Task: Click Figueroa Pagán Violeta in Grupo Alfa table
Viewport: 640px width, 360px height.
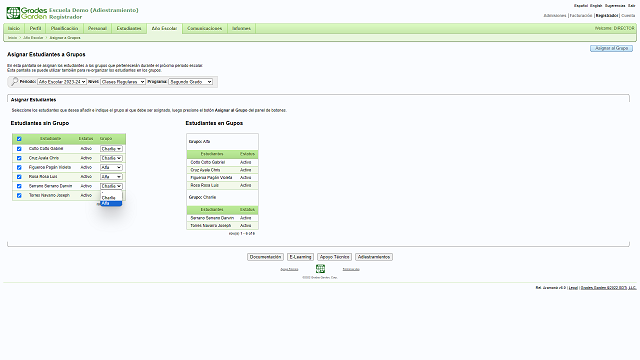Action: point(211,178)
